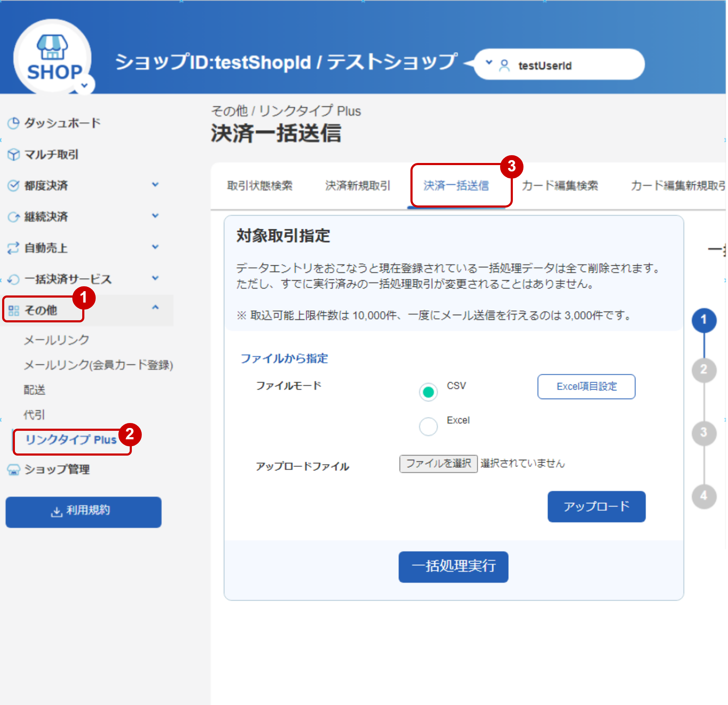Expand the 自動売上 menu chevron
Image resolution: width=728 pixels, height=705 pixels.
[155, 247]
